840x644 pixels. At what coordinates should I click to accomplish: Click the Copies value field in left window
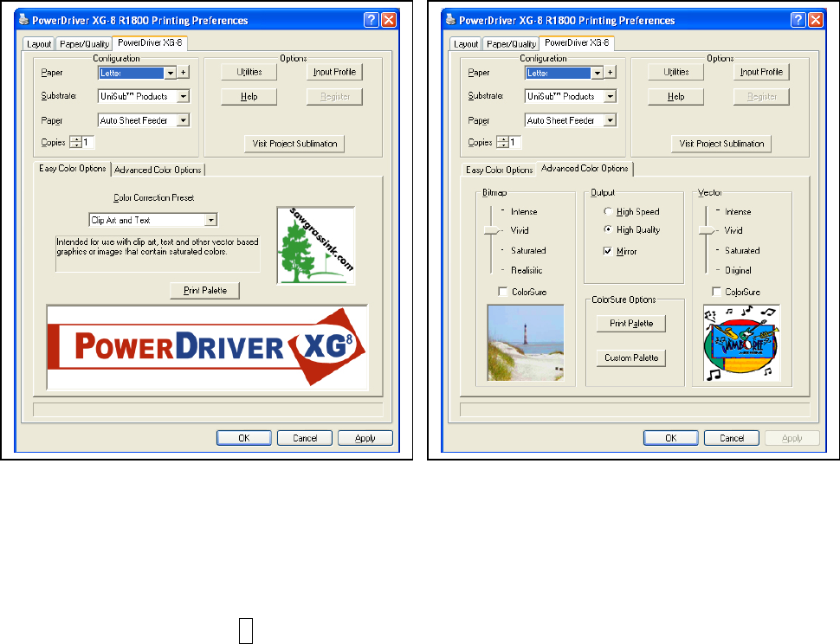click(88, 143)
